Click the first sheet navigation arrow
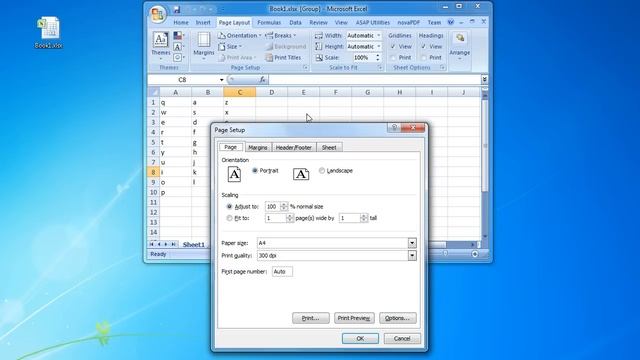The image size is (640, 360). [151, 244]
